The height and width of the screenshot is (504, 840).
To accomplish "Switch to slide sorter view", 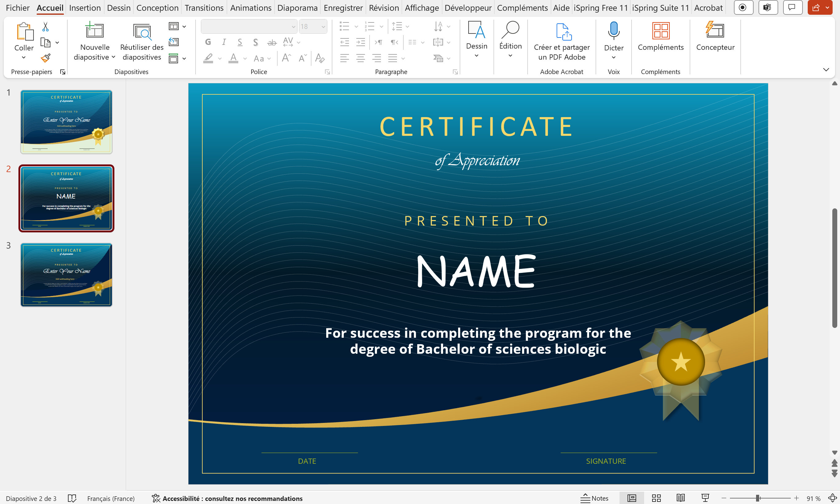I will 656,498.
